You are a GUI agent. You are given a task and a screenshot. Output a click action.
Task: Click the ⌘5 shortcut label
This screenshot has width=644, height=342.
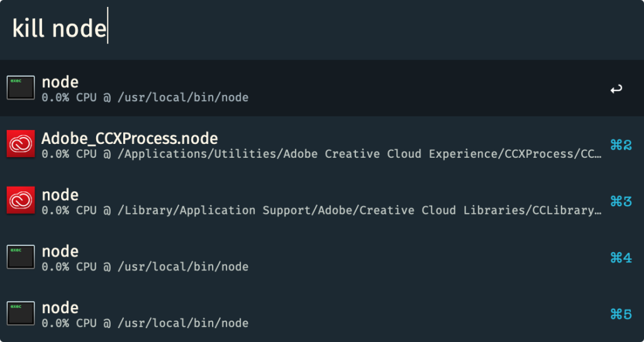621,314
